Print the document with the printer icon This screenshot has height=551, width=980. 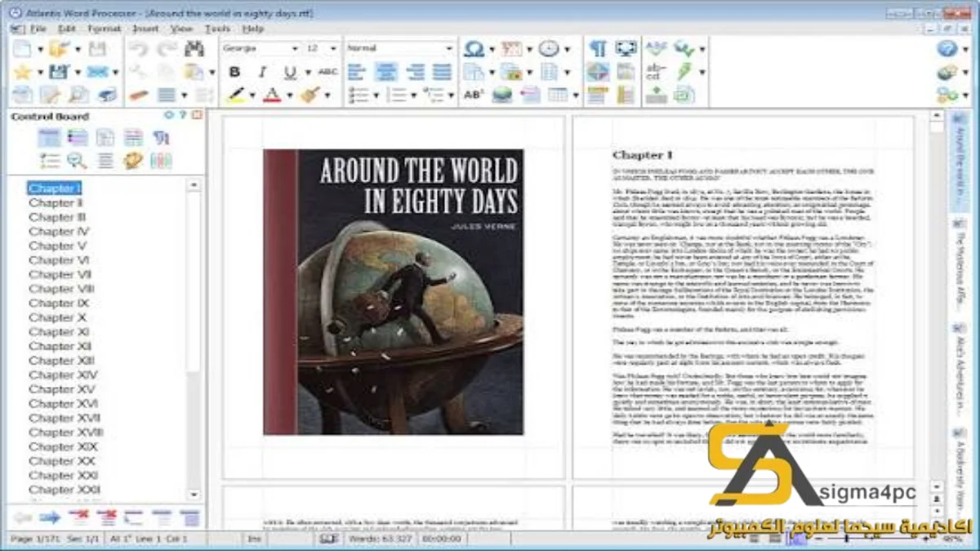click(x=107, y=95)
